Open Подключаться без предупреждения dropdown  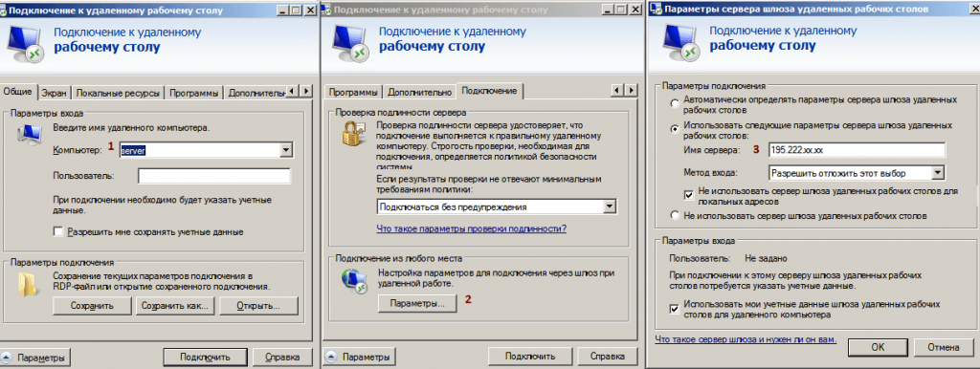[x=611, y=206]
